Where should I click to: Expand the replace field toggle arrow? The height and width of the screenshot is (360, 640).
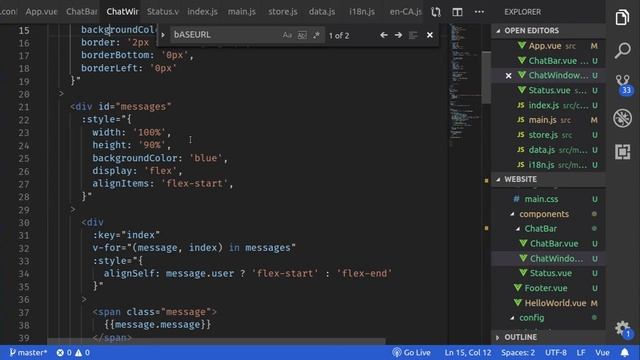coord(163,35)
